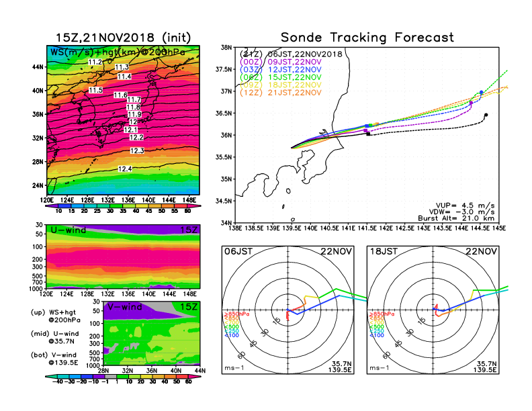Click the "139.5E" longitude tick on the track map
The width and height of the screenshot is (532, 411).
pyautogui.click(x=292, y=228)
